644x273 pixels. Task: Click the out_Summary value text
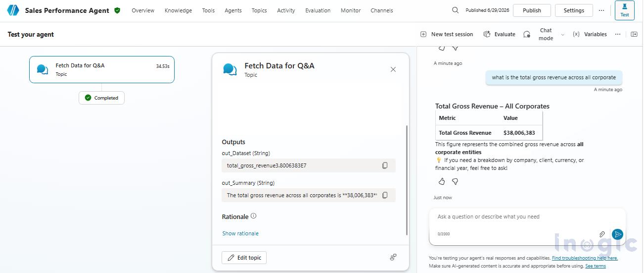(x=302, y=195)
